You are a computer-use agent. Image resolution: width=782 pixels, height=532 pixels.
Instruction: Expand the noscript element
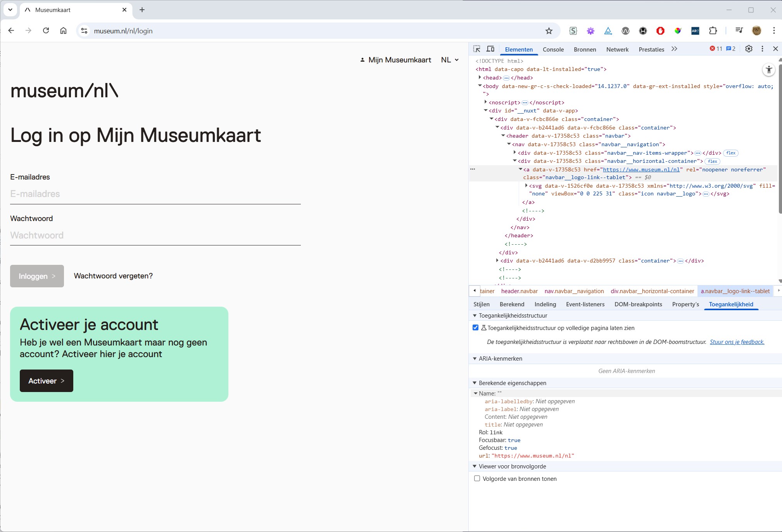pyautogui.click(x=485, y=102)
